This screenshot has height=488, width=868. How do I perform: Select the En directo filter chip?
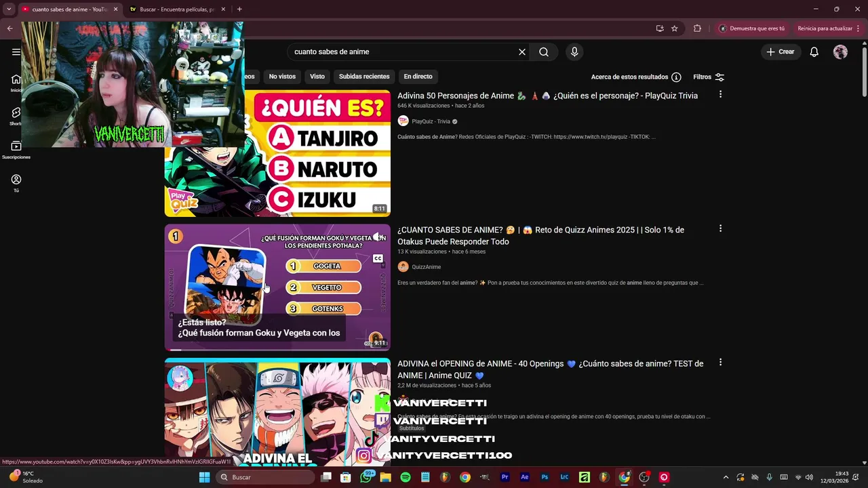pos(418,77)
